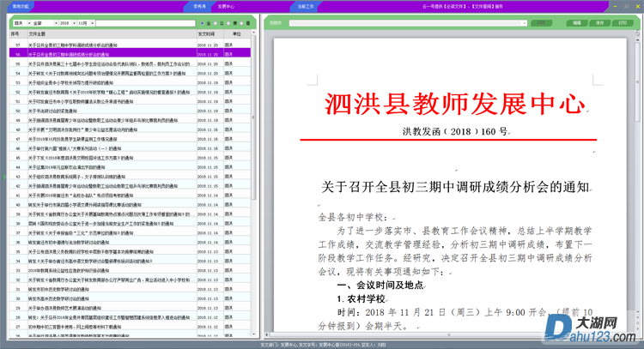Click the button right of the attachment dropdown

541,23
